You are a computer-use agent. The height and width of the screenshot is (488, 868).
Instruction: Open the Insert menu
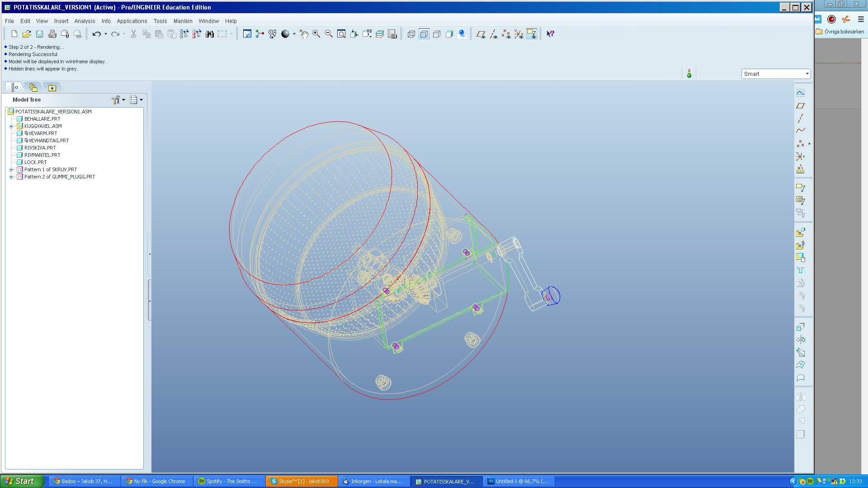pyautogui.click(x=61, y=21)
